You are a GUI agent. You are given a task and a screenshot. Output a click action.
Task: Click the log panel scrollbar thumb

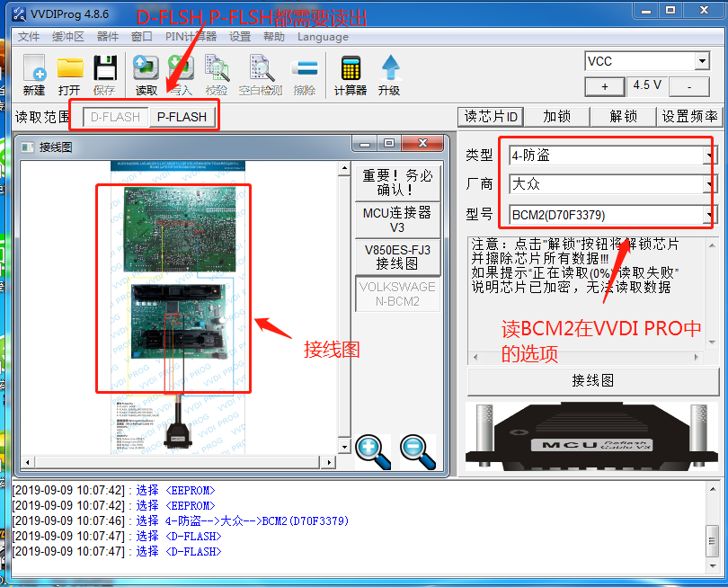point(712,540)
